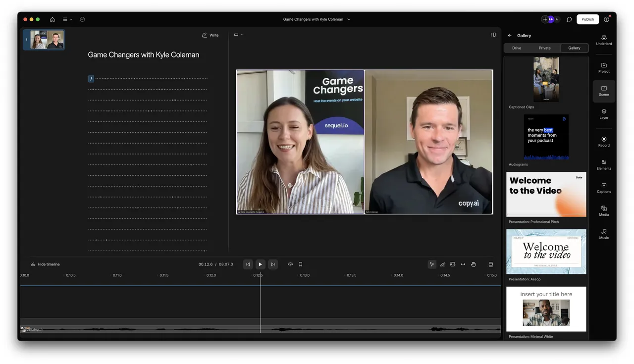Click the 0:11.0 timeline ruler mark
The image size is (634, 364).
click(x=117, y=275)
